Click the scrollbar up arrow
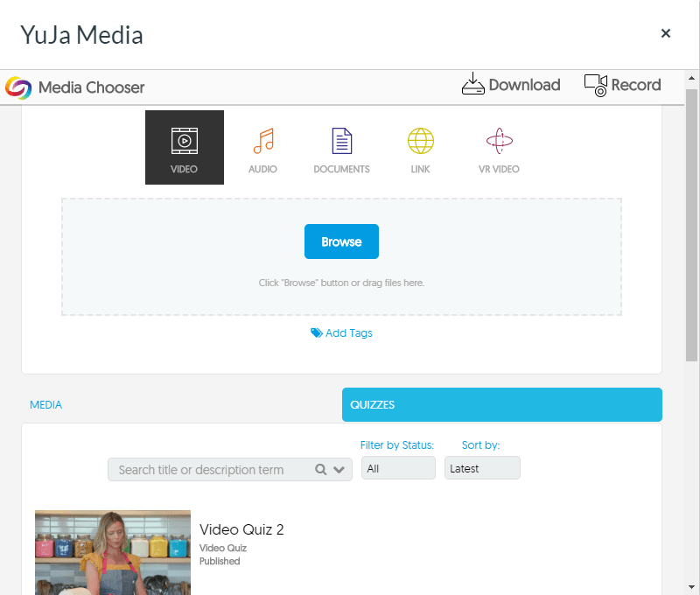 tap(691, 78)
